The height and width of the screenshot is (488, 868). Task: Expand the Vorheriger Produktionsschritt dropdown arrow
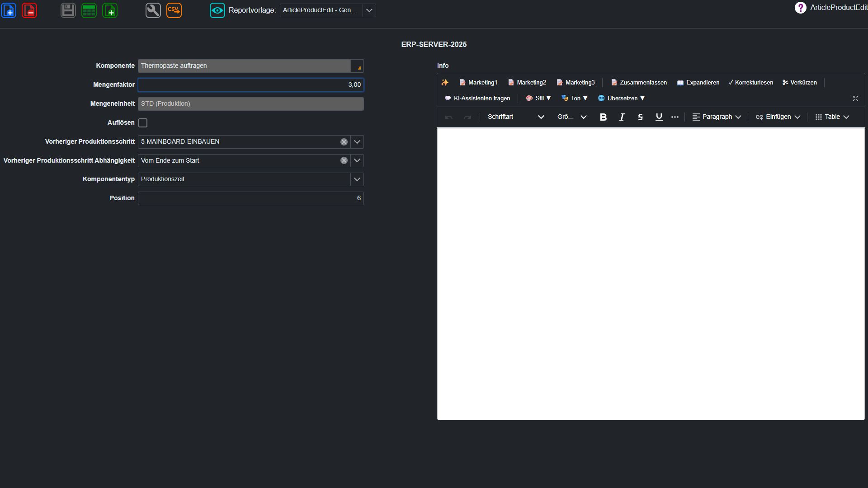357,142
